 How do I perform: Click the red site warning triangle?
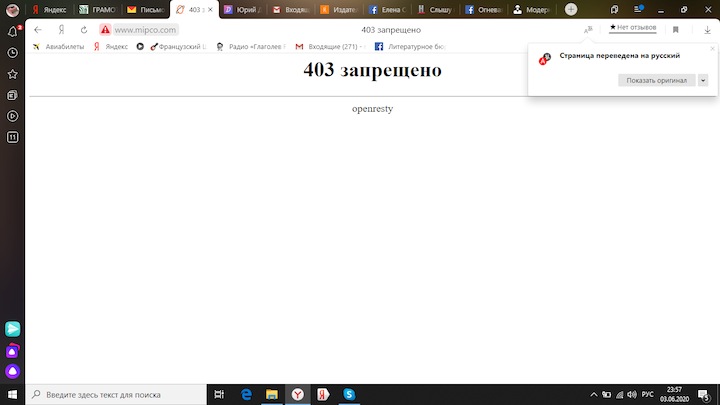[x=105, y=30]
